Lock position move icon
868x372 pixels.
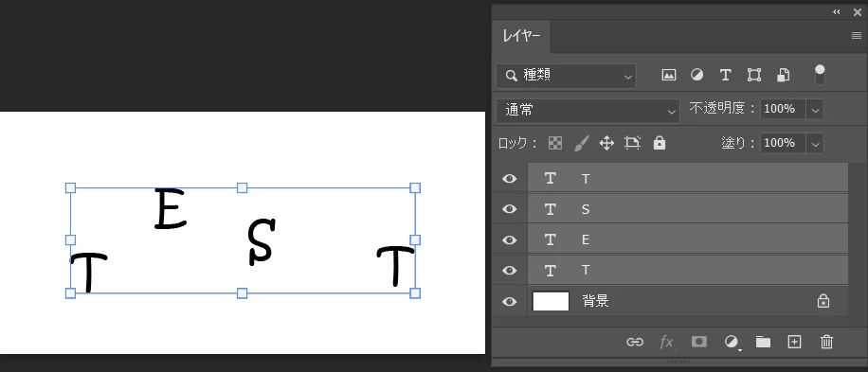click(606, 143)
